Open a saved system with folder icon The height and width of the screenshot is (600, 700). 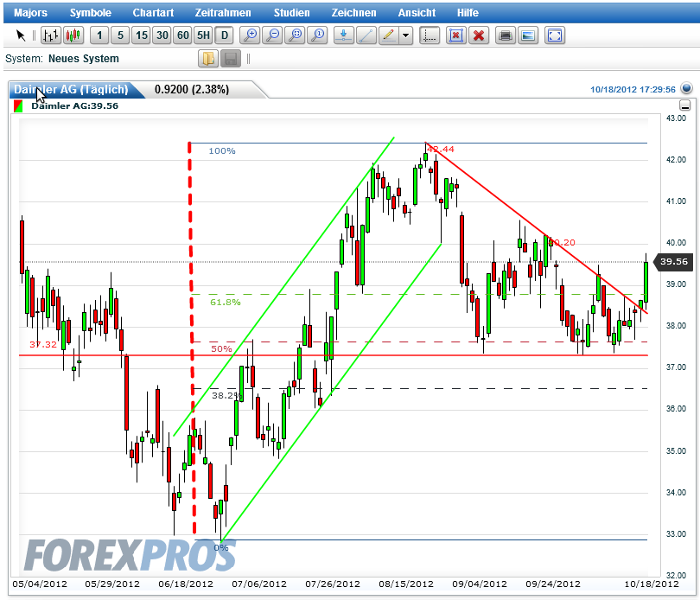[x=208, y=59]
